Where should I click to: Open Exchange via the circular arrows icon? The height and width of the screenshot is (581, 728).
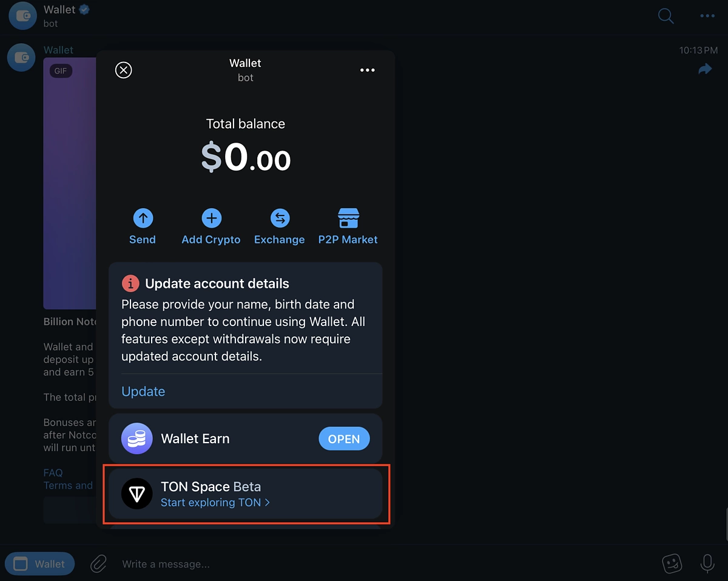click(280, 218)
